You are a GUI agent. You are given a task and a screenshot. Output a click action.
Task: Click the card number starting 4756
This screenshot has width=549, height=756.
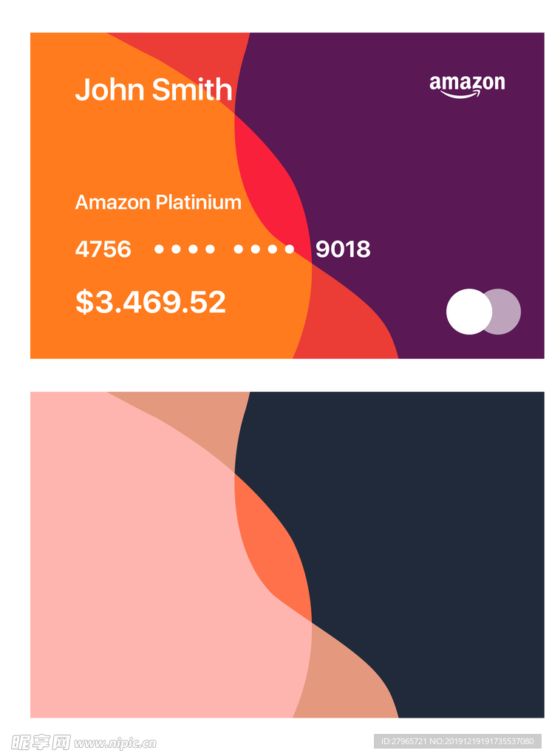pos(223,250)
